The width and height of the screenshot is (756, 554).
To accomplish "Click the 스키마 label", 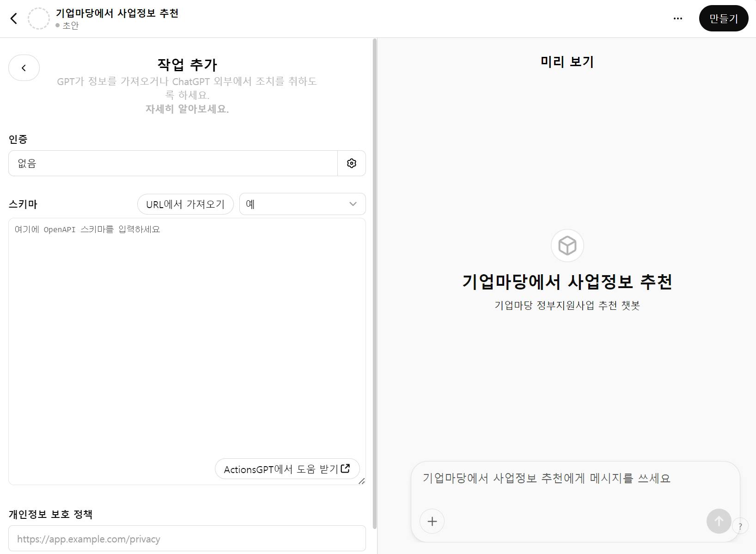I will [23, 204].
